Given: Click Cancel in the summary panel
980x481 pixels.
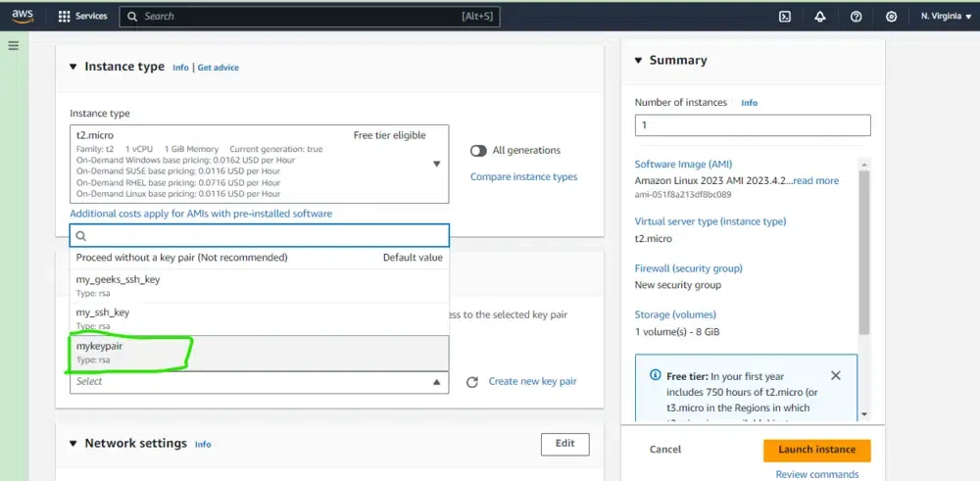Looking at the screenshot, I should (665, 450).
